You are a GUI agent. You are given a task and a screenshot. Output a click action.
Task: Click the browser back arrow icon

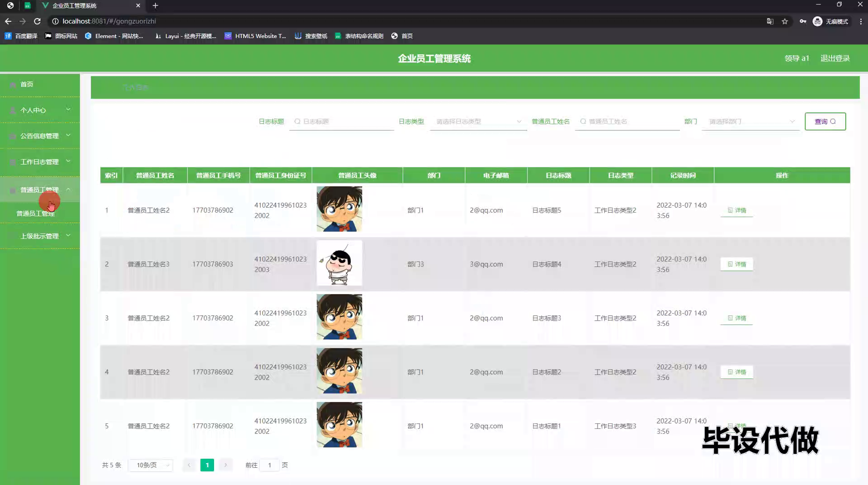tap(8, 21)
